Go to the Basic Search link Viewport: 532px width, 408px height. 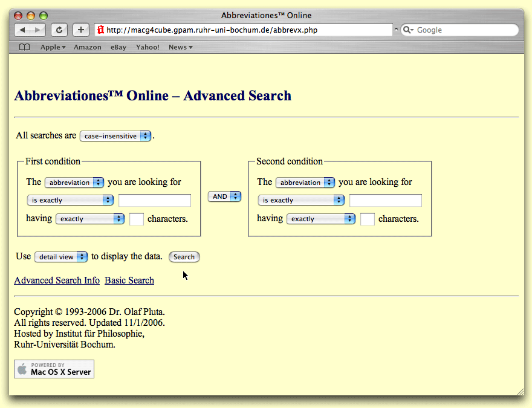point(129,280)
